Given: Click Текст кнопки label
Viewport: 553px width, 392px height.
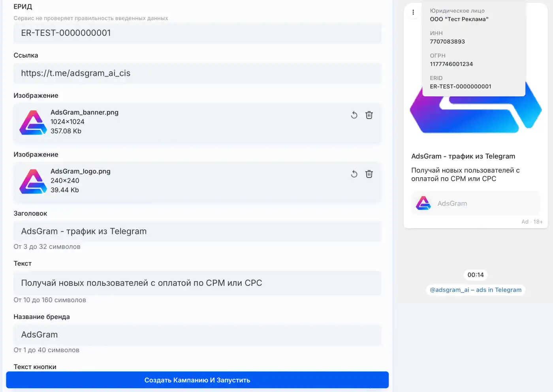Looking at the screenshot, I should pos(35,367).
